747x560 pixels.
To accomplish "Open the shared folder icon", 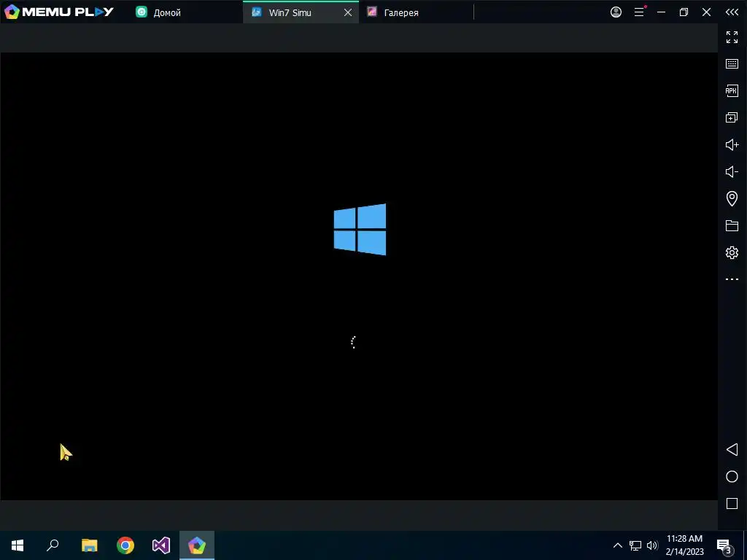I will click(732, 225).
